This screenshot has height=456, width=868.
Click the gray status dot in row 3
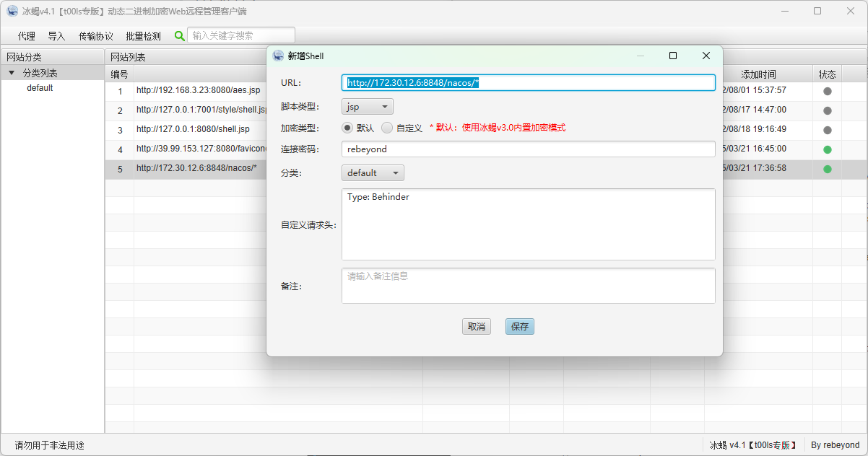coord(827,130)
